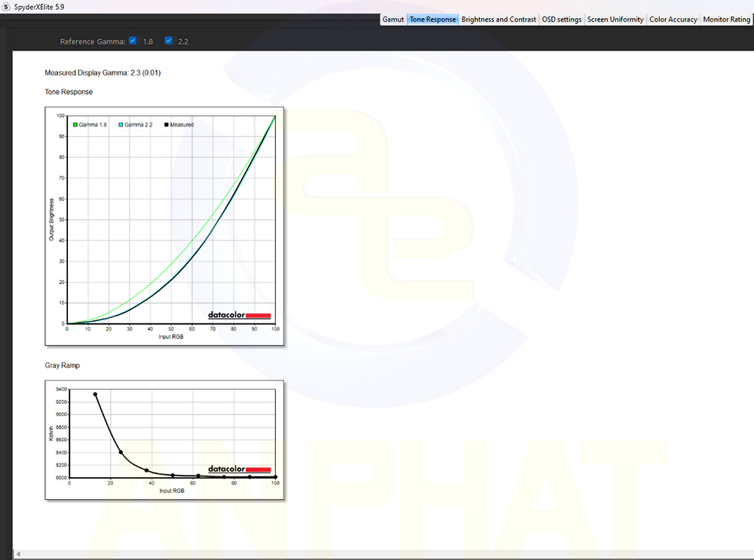Toggle the 2.2 reference gamma checkbox
The height and width of the screenshot is (560, 754).
click(x=168, y=41)
